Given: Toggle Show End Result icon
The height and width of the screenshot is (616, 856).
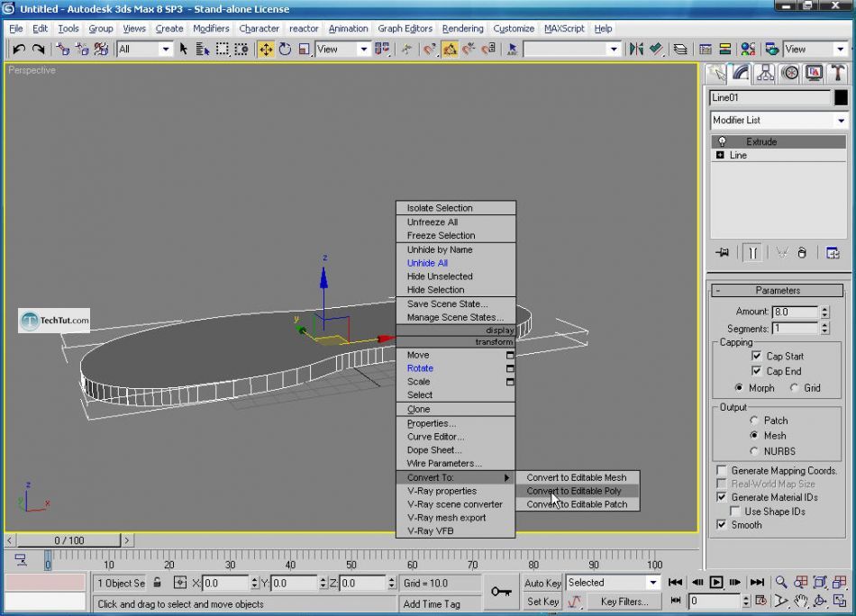Looking at the screenshot, I should [x=752, y=253].
